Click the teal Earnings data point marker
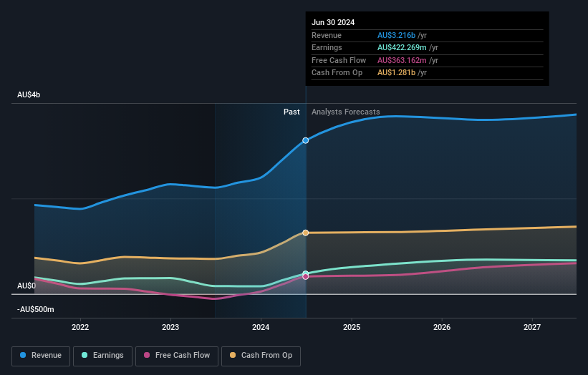588x375 pixels. tap(306, 273)
